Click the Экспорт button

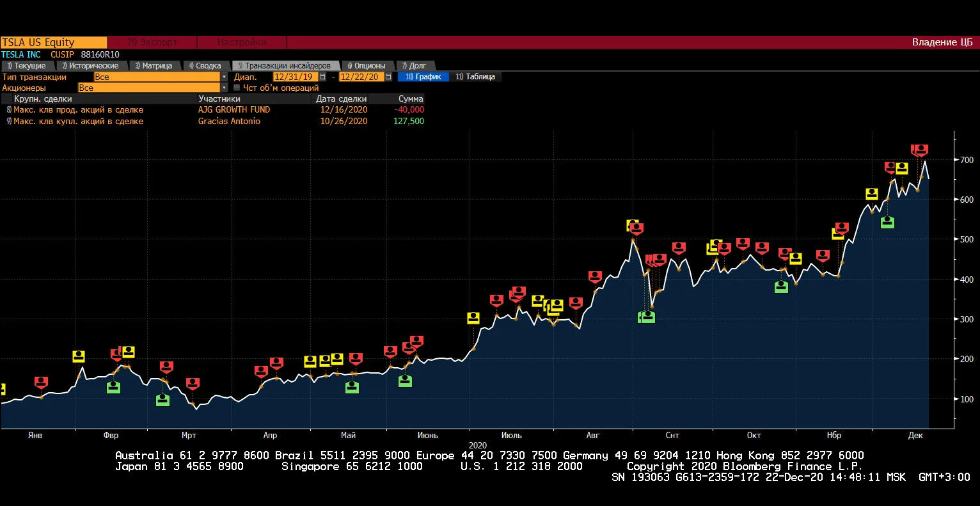pyautogui.click(x=152, y=42)
